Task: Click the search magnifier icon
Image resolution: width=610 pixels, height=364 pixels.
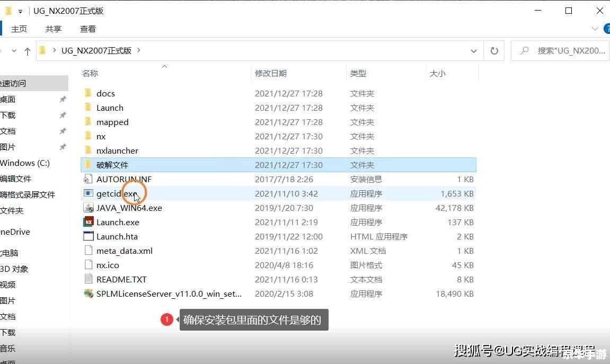Action: tap(525, 50)
